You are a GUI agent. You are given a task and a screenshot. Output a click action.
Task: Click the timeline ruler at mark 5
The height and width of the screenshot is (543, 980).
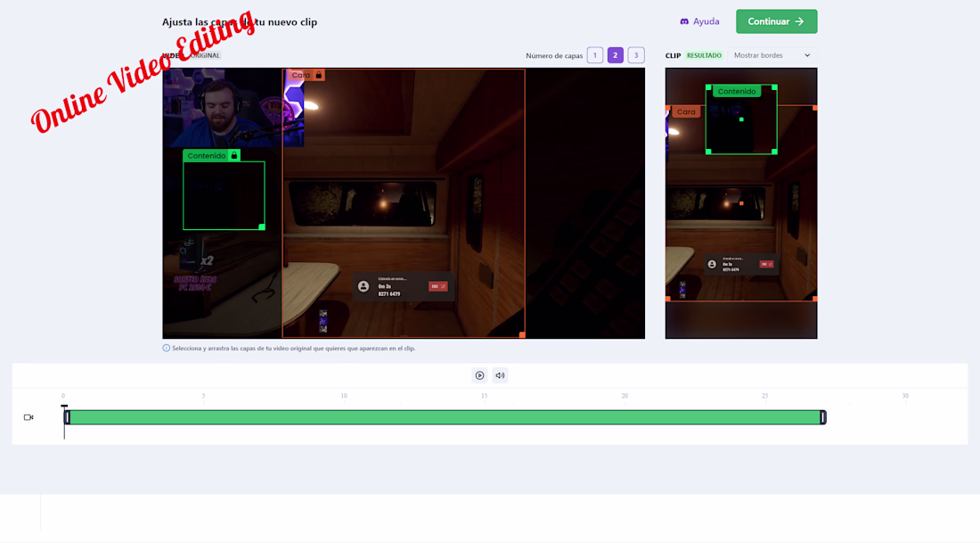click(x=204, y=396)
